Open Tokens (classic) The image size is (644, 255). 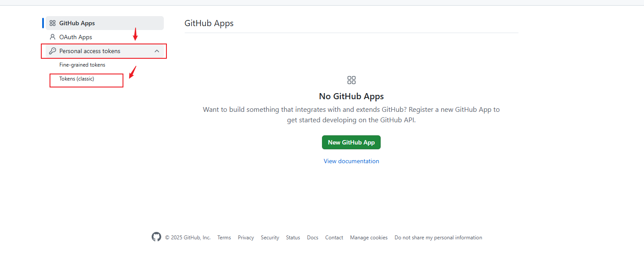pyautogui.click(x=77, y=79)
